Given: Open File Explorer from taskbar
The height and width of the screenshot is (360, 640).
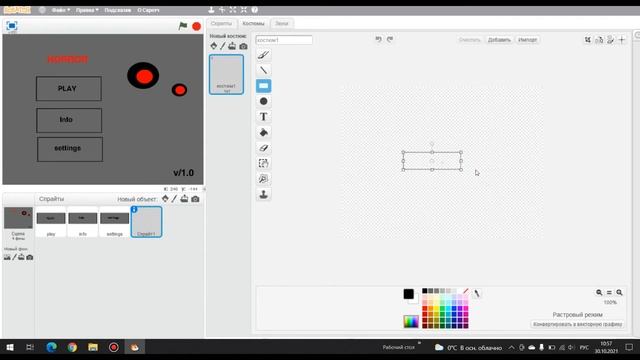Looking at the screenshot, I should pos(93,347).
